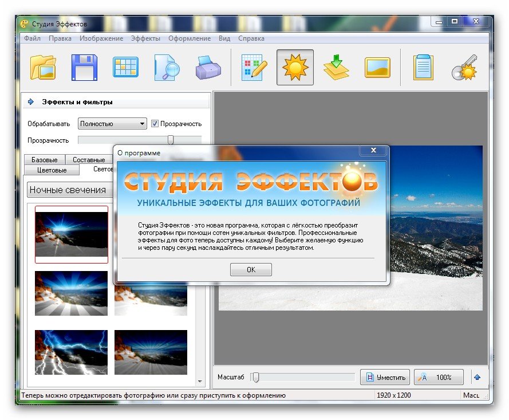509x420 pixels.
Task: Open the Обрабатывать dropdown set to Полностью
Action: point(113,123)
